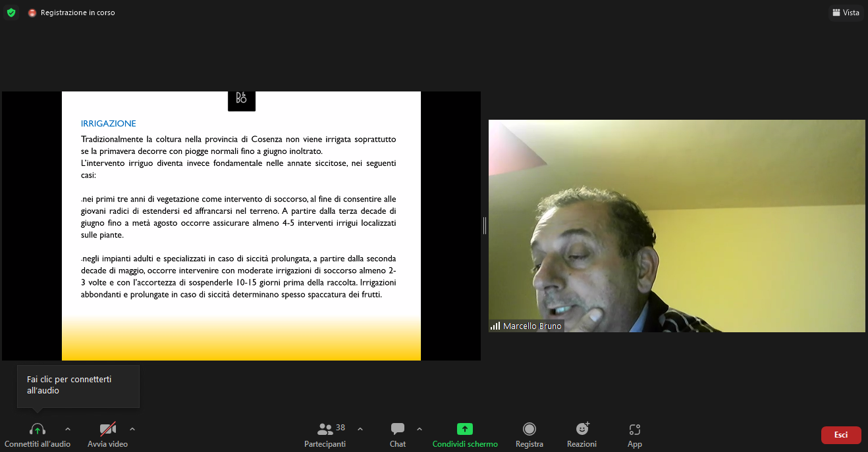This screenshot has height=452, width=868.
Task: Click Condividi schermo share button
Action: 465,435
